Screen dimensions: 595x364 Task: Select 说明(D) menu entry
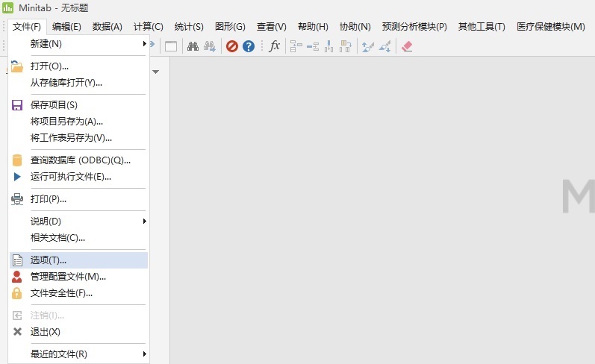(x=78, y=221)
